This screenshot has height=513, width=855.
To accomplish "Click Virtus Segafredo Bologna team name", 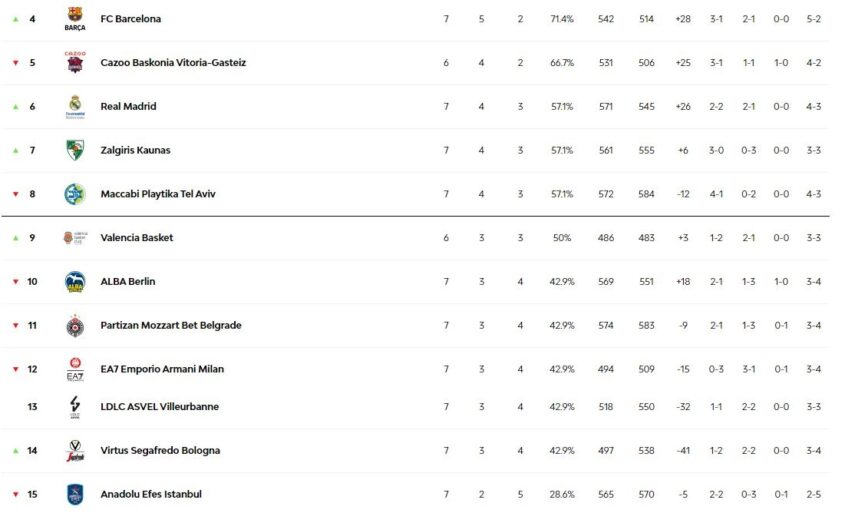I will click(160, 451).
